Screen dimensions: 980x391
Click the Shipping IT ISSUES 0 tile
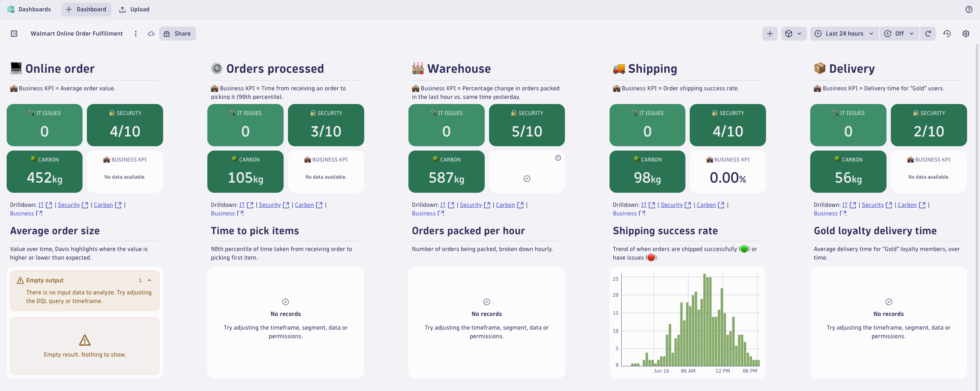click(647, 125)
